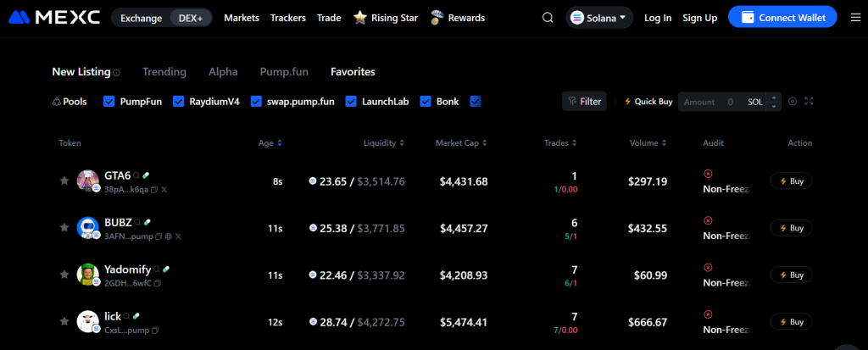This screenshot has height=350, width=868.
Task: Favorite the lick token star
Action: coord(64,321)
